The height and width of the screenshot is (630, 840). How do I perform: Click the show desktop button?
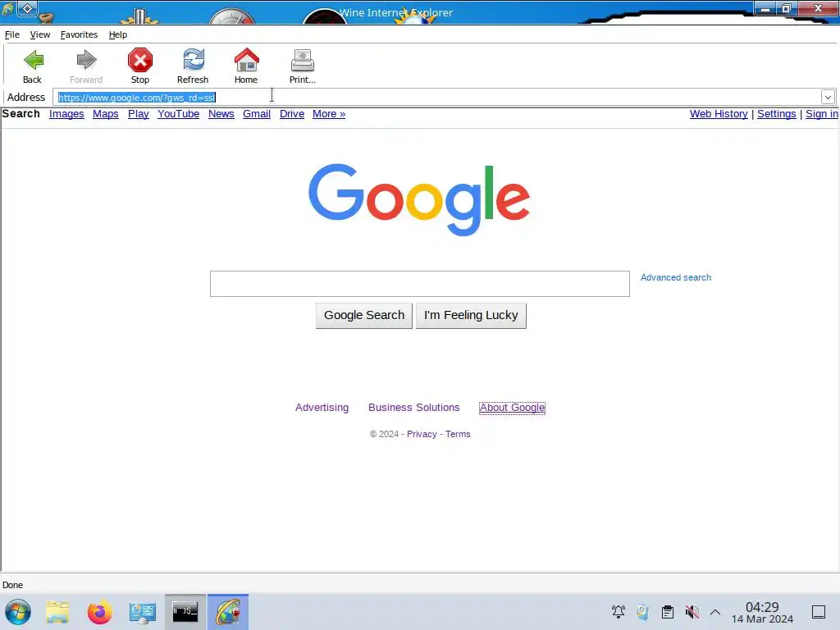(819, 612)
